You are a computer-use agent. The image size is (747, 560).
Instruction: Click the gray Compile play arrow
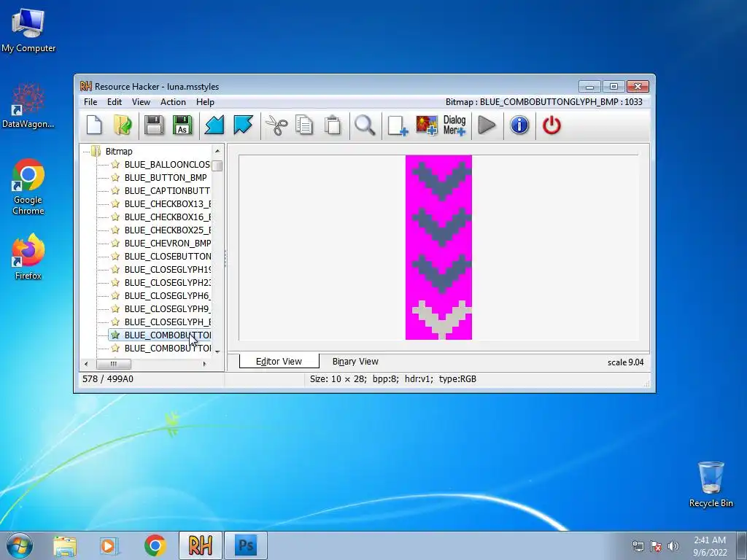[487, 125]
